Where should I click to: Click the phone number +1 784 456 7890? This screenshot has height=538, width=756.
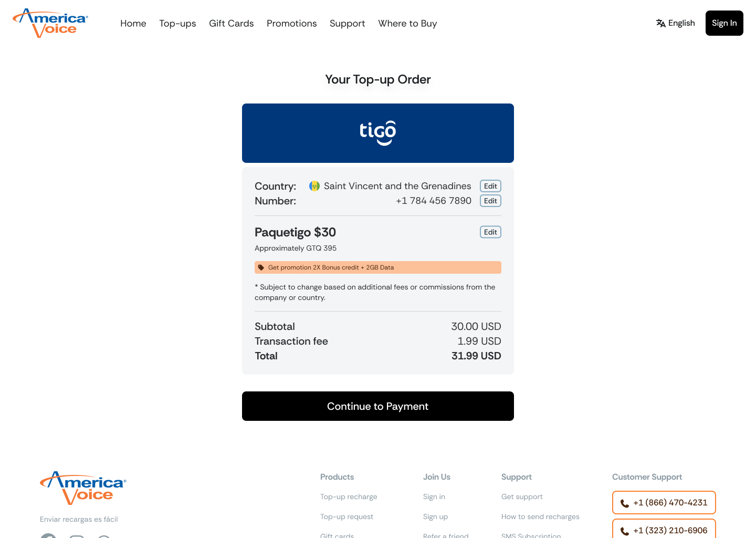click(x=434, y=201)
